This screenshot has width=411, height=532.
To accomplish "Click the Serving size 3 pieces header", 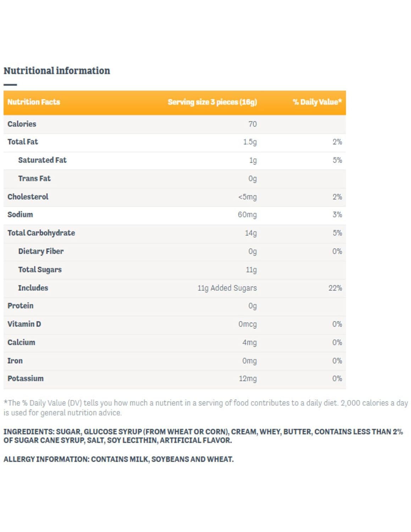I will point(212,102).
